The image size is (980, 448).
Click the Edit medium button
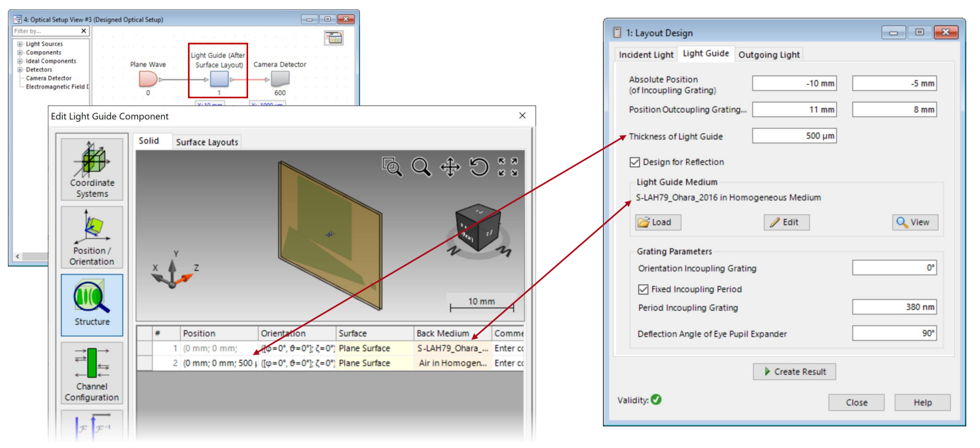(x=787, y=222)
